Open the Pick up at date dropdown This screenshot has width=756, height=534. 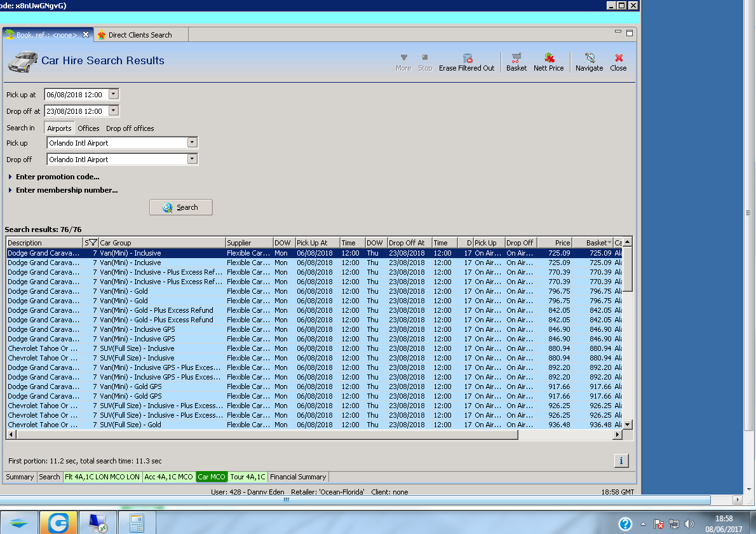point(113,94)
